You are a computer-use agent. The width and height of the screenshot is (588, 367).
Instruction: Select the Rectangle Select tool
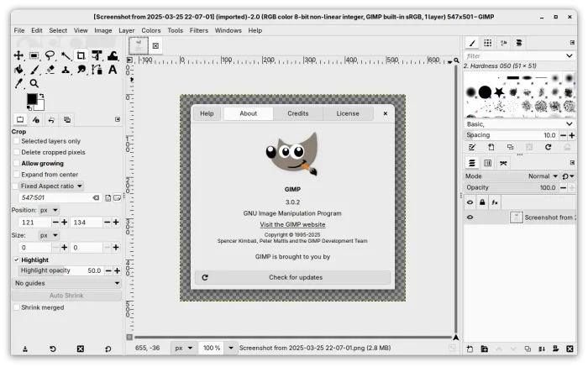tap(34, 56)
